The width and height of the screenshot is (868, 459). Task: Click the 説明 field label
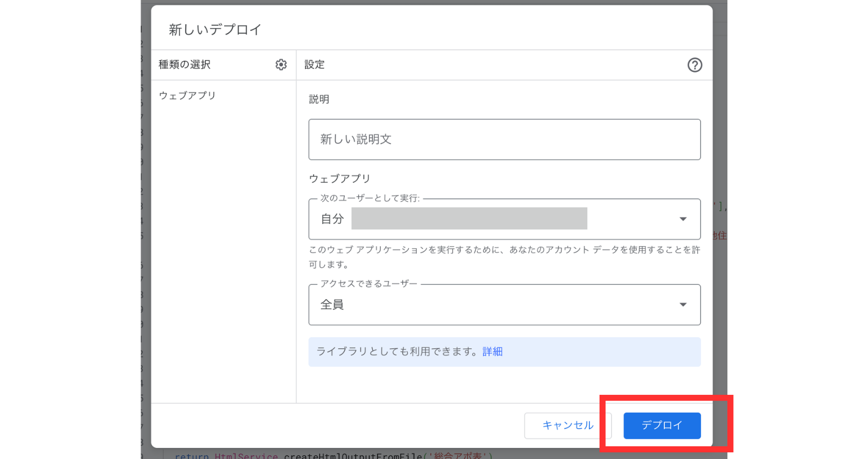(x=319, y=100)
